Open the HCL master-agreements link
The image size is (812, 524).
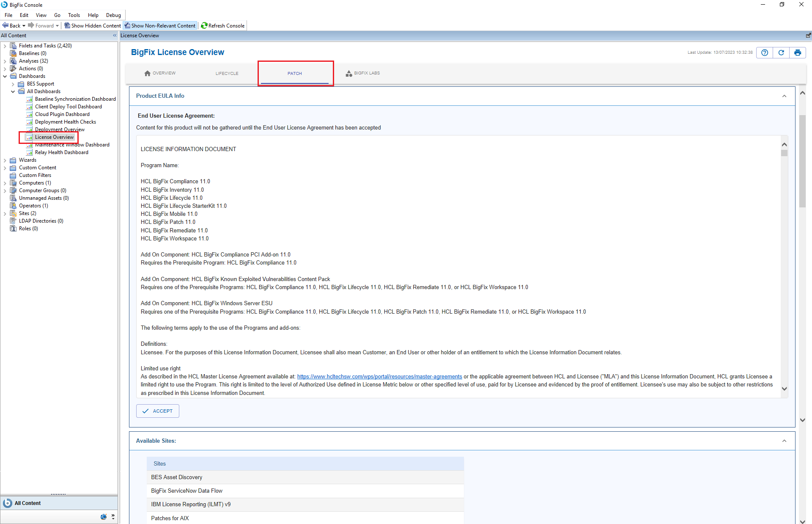pos(379,377)
